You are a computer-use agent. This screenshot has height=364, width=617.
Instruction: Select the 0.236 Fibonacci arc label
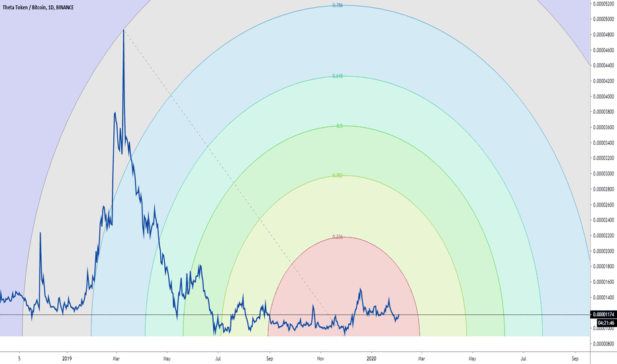(338, 237)
